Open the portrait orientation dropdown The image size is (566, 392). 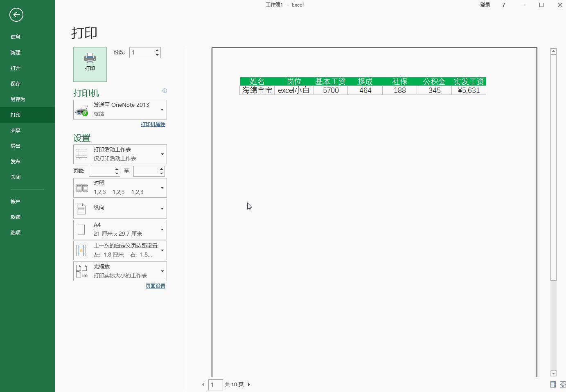pos(120,209)
